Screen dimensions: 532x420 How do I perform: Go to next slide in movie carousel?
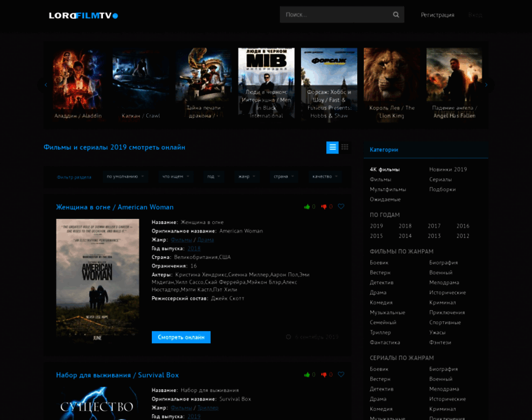486,85
